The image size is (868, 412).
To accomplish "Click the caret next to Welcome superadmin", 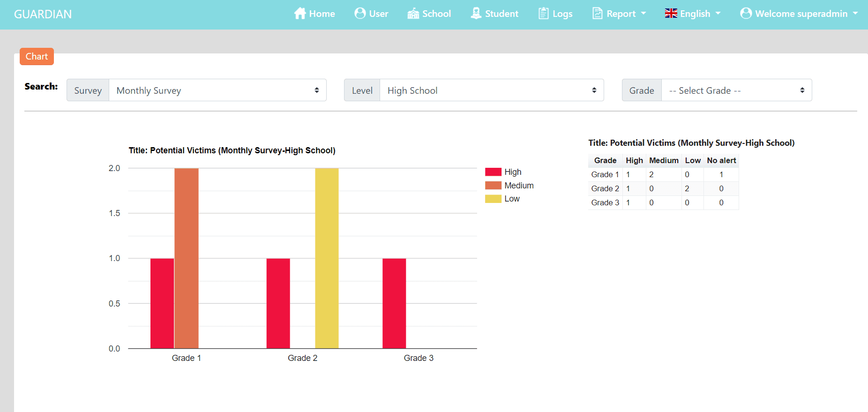I will 855,14.
